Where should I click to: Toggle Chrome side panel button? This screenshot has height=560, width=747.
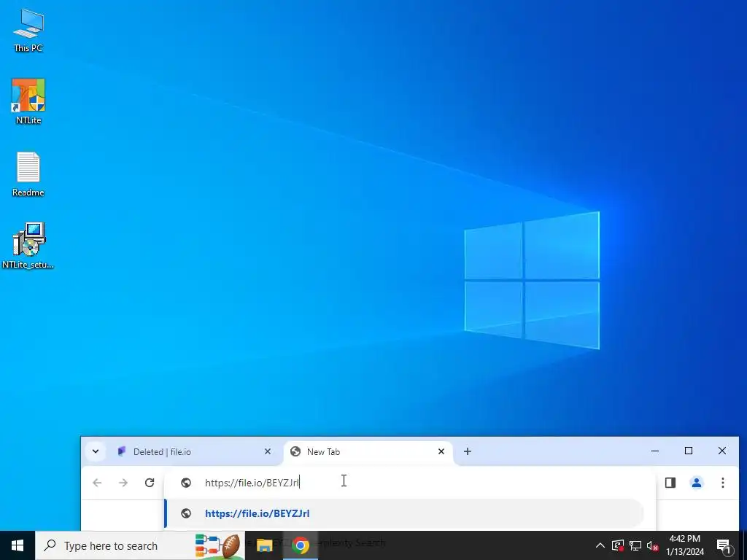tap(670, 483)
